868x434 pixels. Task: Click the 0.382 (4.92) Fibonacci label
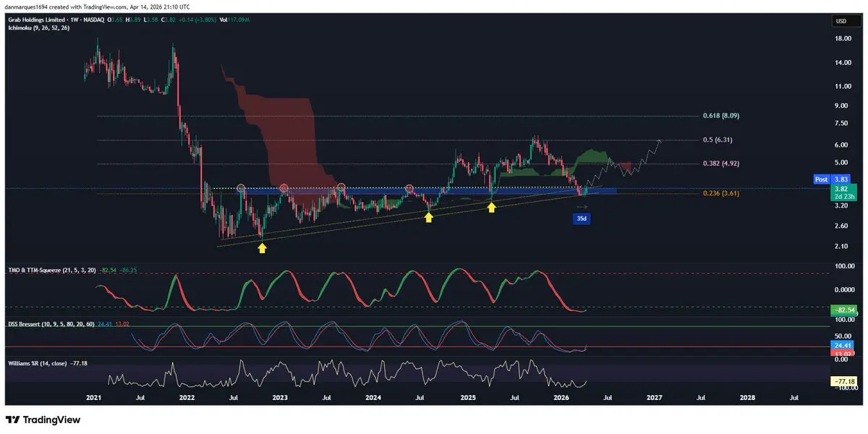pos(721,163)
